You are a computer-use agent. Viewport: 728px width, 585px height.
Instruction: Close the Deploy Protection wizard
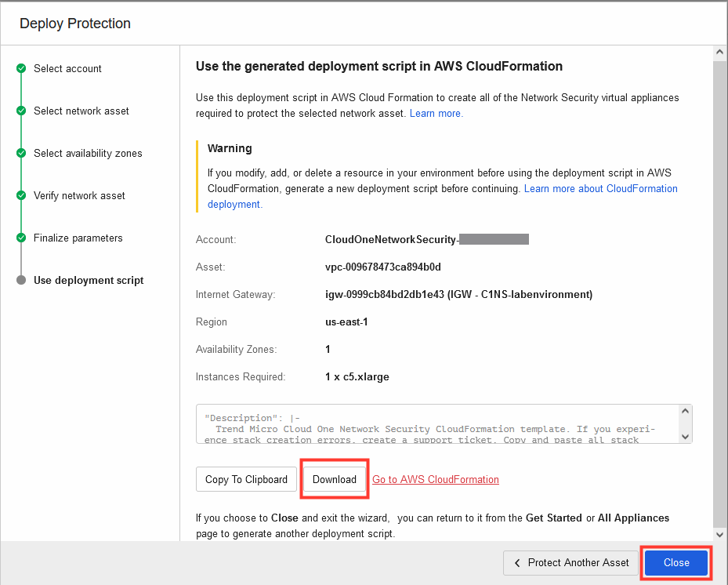[676, 563]
